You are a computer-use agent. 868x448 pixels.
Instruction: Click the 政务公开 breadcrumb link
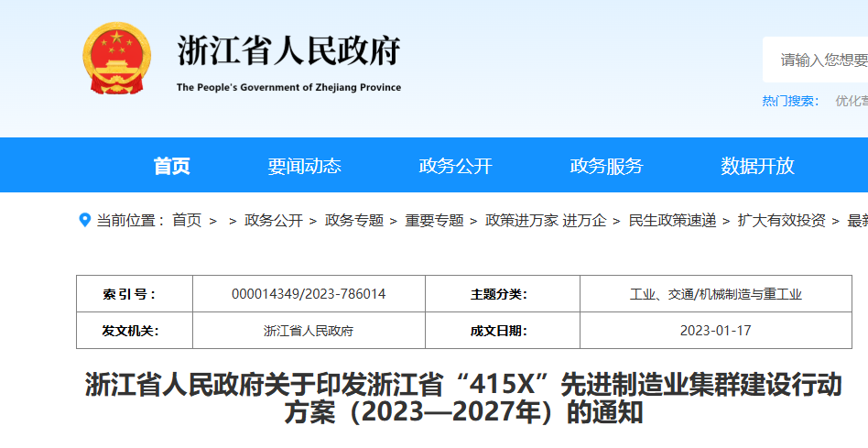point(274,221)
